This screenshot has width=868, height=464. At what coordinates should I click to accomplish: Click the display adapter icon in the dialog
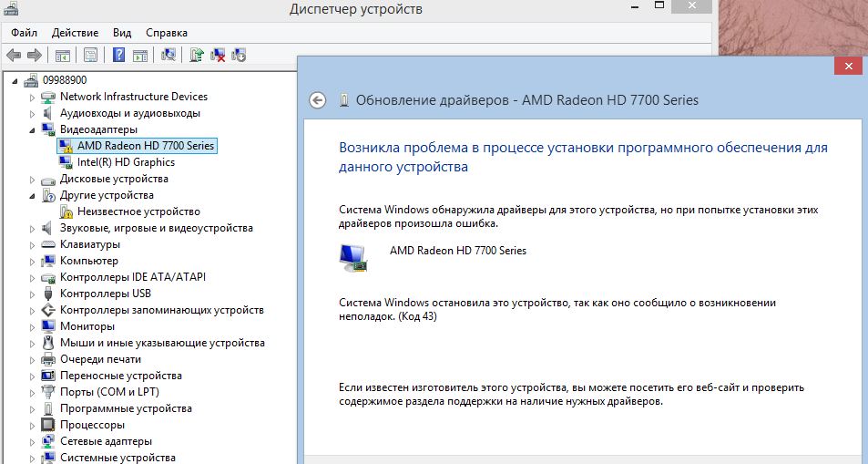point(353,257)
